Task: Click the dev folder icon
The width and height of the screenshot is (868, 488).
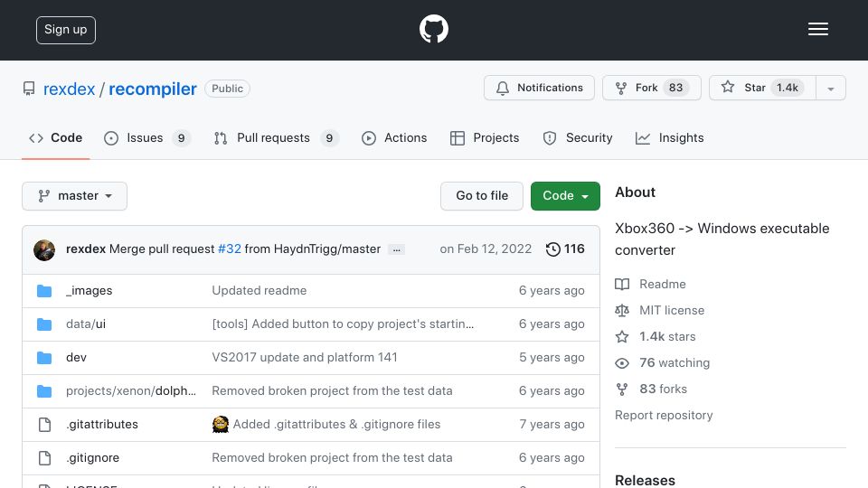Action: click(x=44, y=358)
